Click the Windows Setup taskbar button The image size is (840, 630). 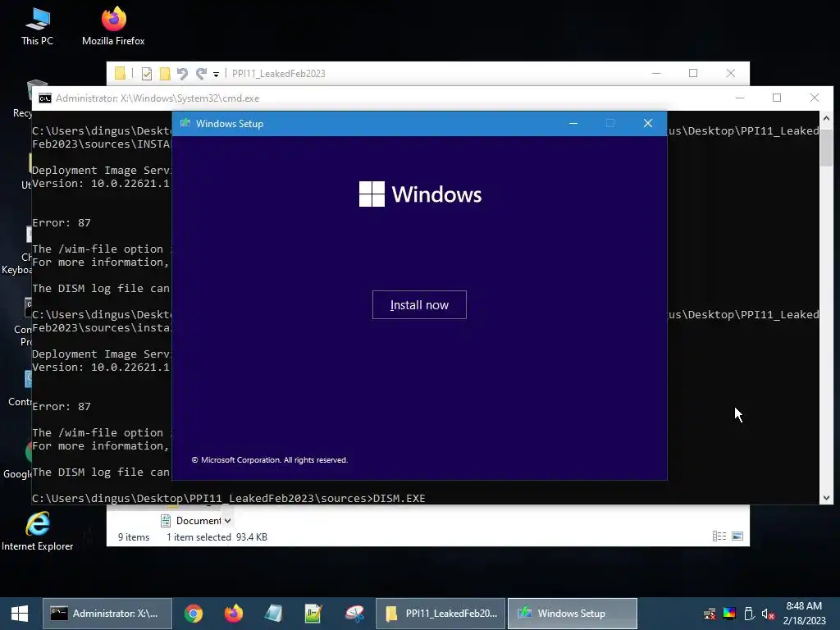(572, 614)
